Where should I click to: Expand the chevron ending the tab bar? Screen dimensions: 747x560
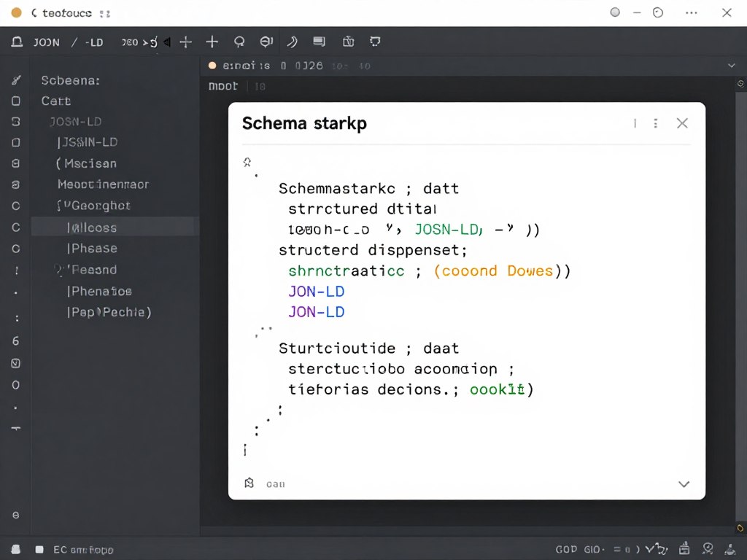[x=731, y=66]
